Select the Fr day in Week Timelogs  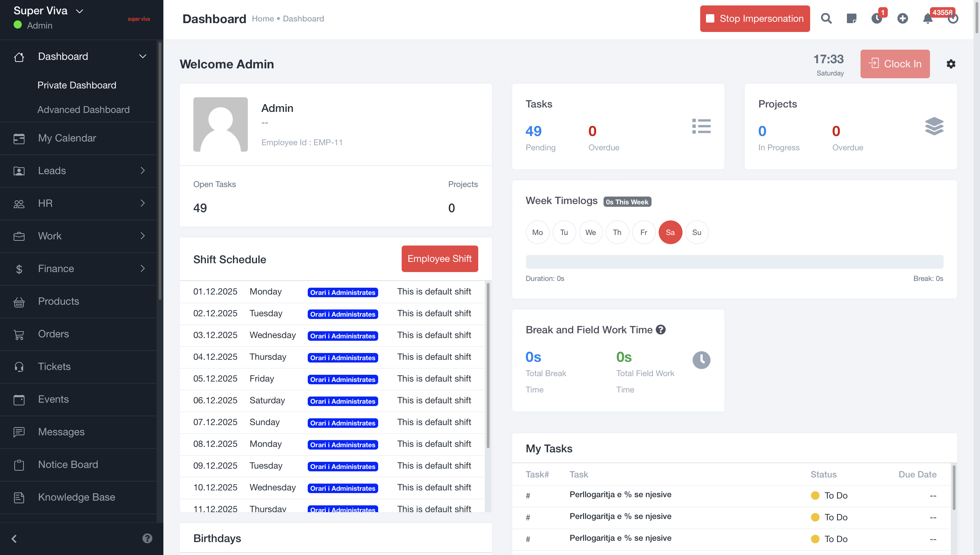point(644,232)
